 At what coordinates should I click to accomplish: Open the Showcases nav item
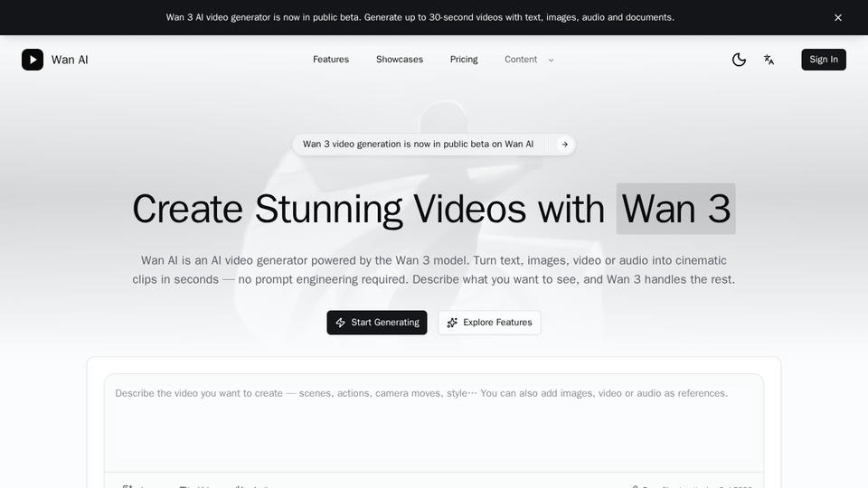click(400, 60)
